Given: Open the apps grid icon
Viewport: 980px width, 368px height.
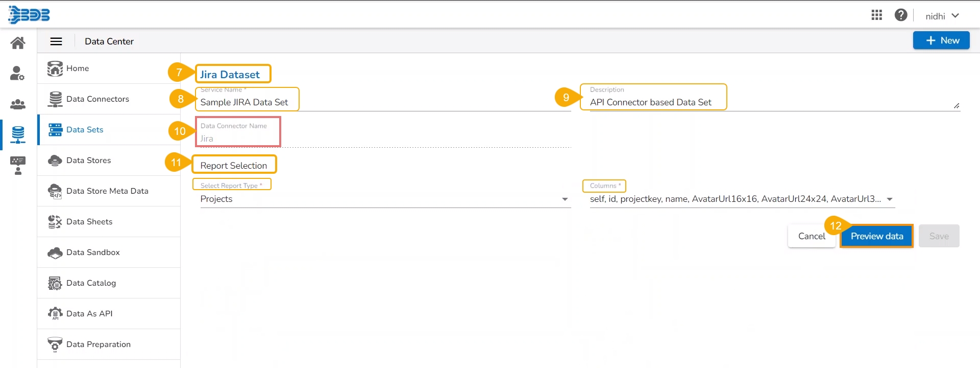Looking at the screenshot, I should click(876, 15).
